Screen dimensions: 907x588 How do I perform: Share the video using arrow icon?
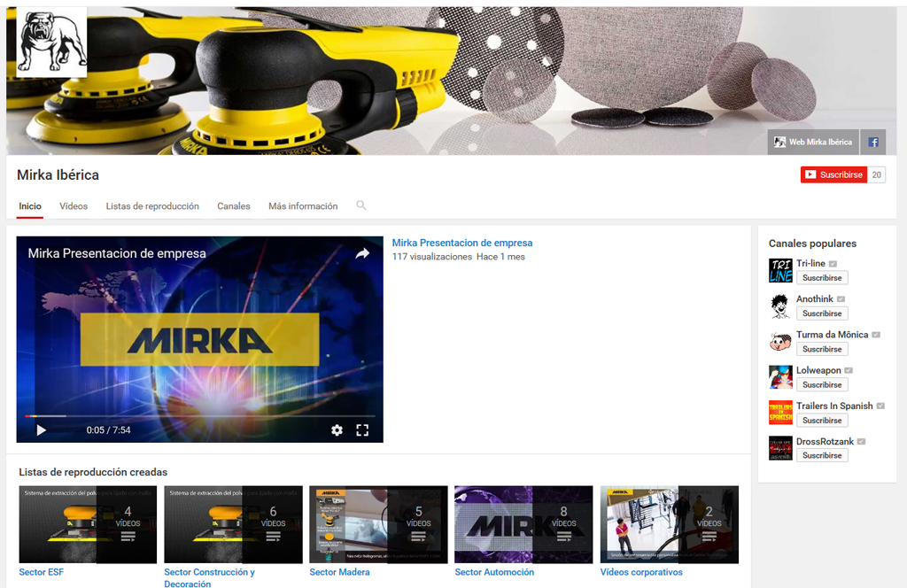tap(362, 253)
